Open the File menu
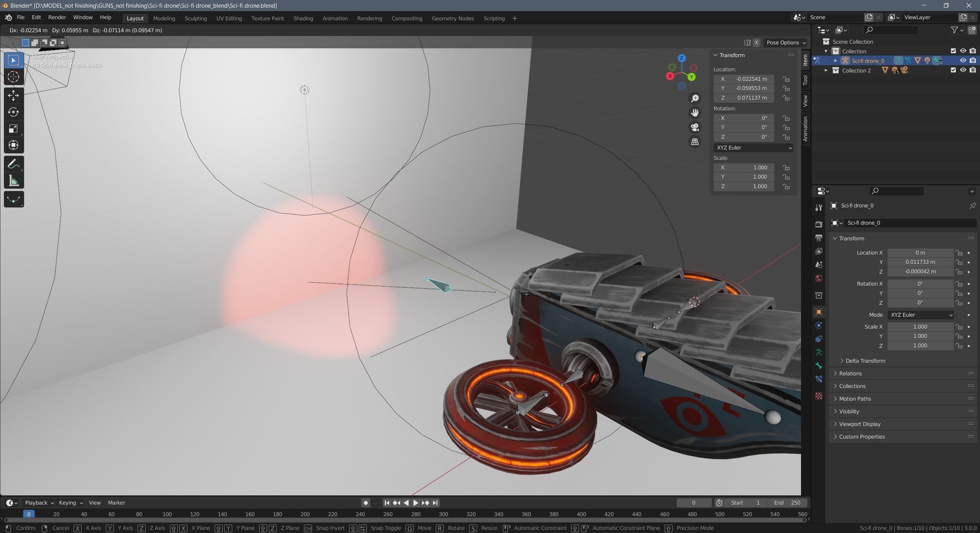Image resolution: width=980 pixels, height=533 pixels. (x=21, y=18)
